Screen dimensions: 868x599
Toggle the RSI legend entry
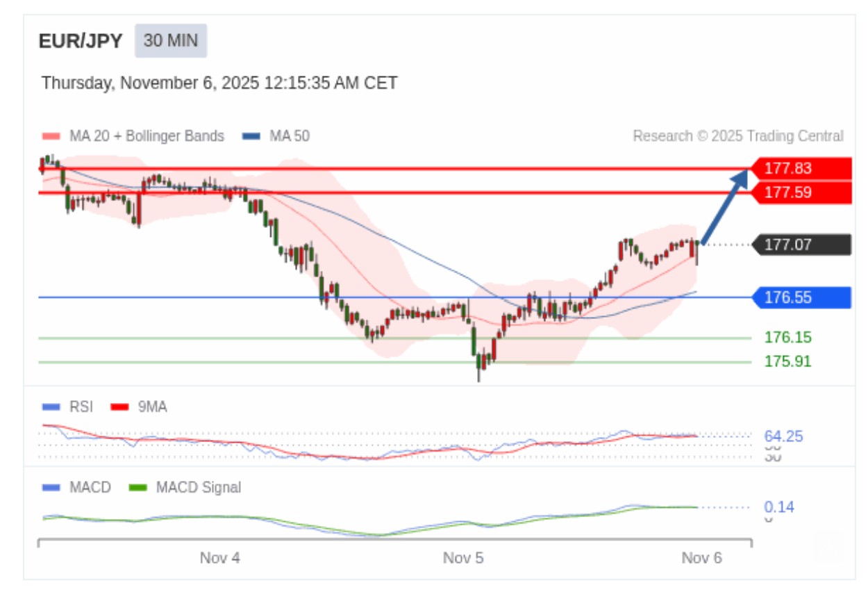click(68, 407)
